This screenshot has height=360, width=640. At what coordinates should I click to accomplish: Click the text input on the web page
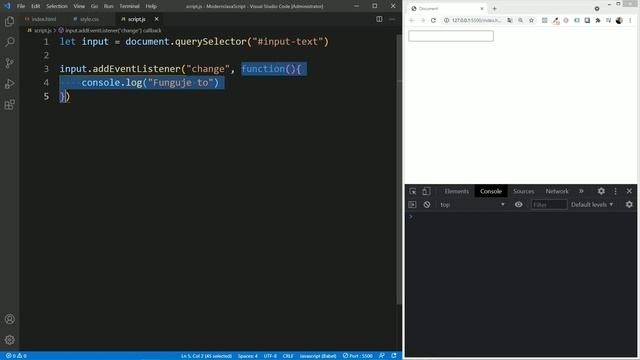[451, 36]
